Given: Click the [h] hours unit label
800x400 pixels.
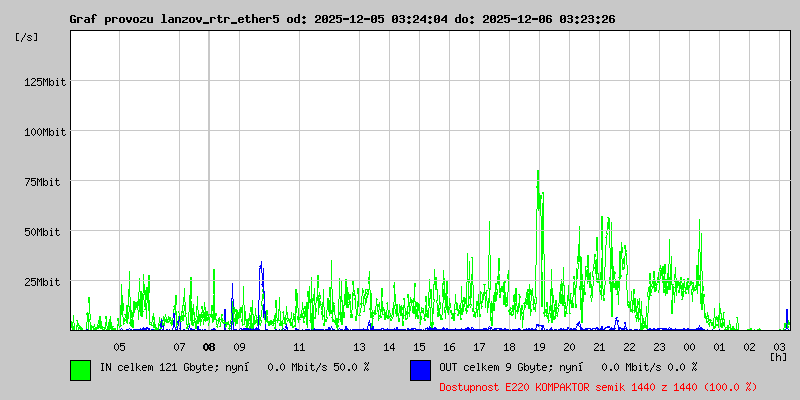Looking at the screenshot, I should [x=778, y=356].
